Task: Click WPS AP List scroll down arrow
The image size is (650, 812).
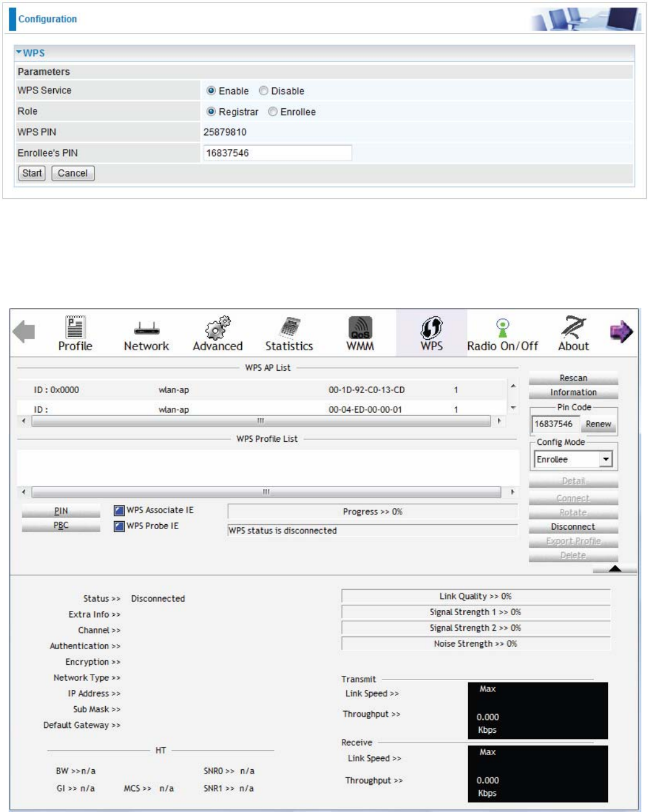Action: 513,408
